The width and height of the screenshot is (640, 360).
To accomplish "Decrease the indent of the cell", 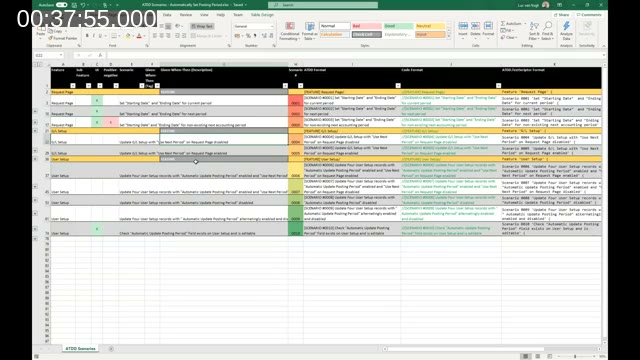I will point(178,36).
